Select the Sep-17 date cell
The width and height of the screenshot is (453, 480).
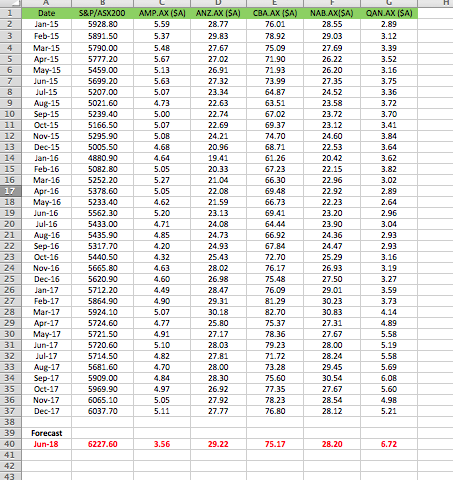[x=46, y=378]
